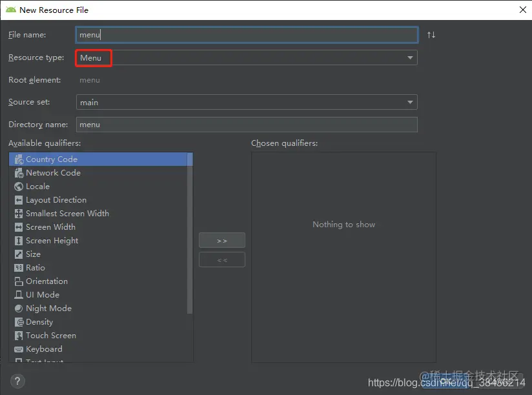Click the Nothing to show placeholder text

[343, 225]
